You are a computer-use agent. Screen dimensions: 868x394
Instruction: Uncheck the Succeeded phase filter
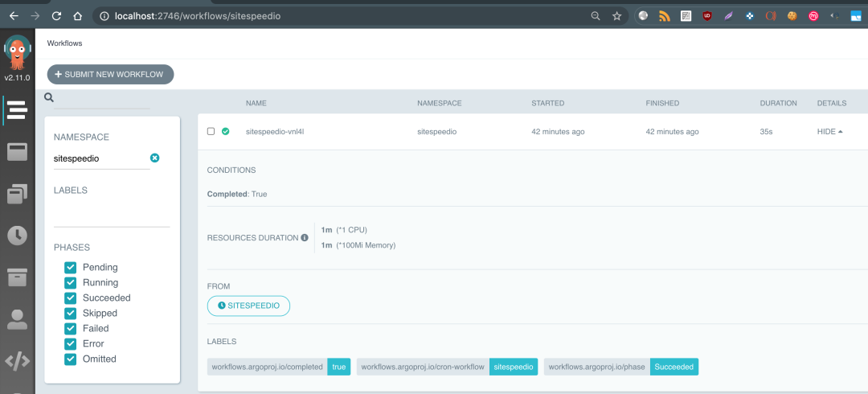coord(70,298)
